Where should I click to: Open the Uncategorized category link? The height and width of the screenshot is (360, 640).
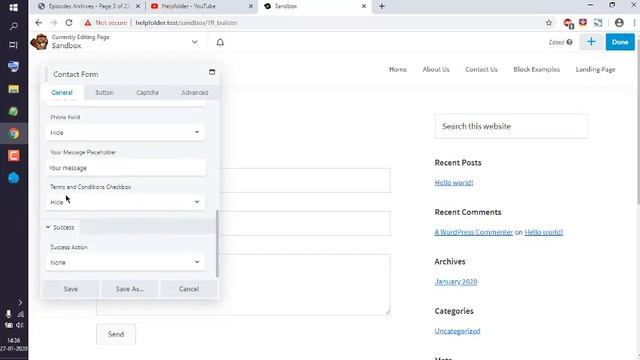[457, 331]
